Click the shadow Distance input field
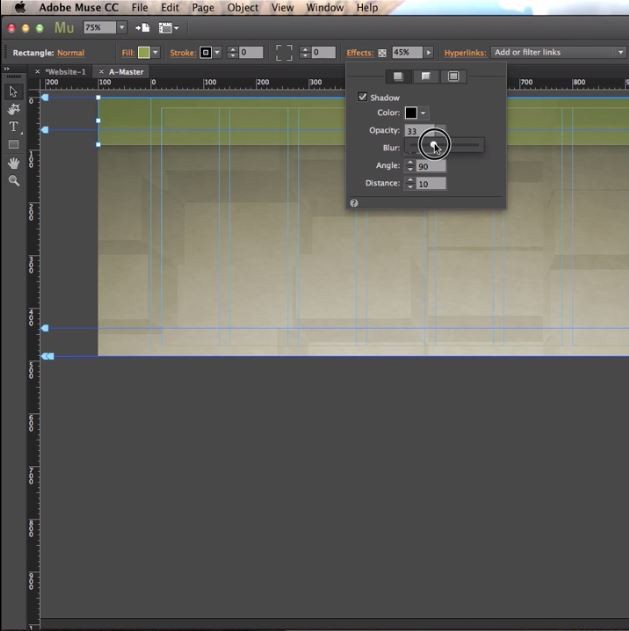The image size is (629, 631). [x=431, y=184]
